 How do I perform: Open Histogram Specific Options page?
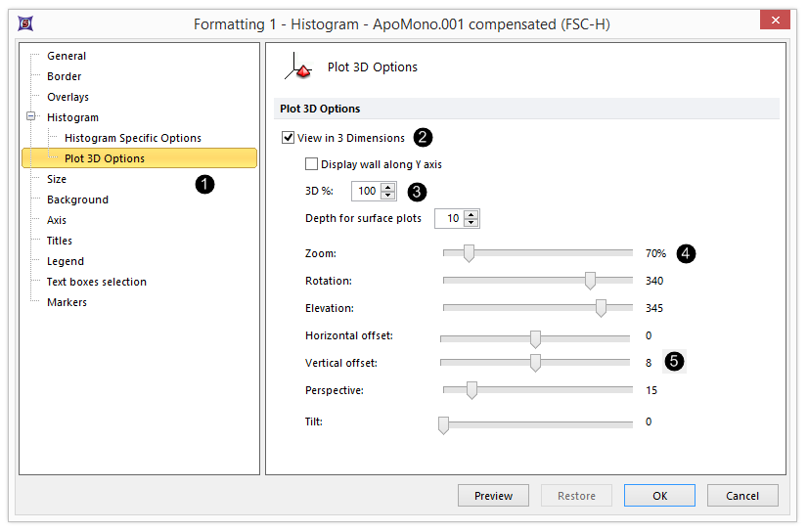pos(132,138)
